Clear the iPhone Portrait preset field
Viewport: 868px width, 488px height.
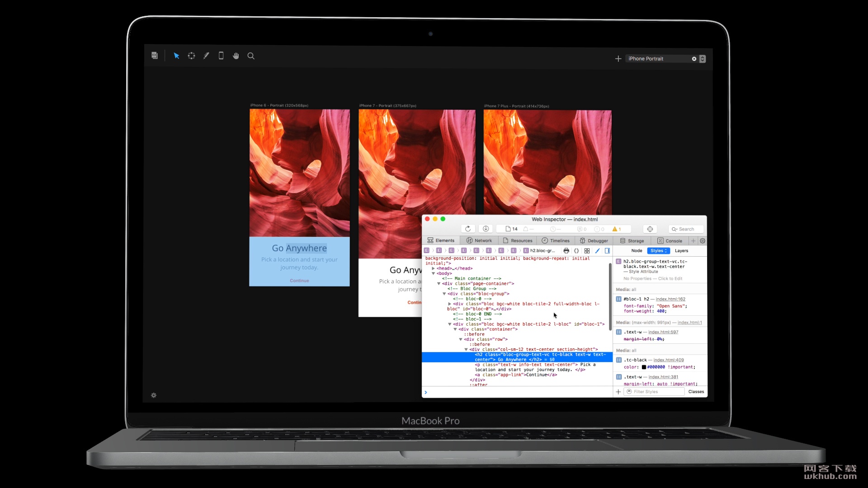click(x=694, y=59)
